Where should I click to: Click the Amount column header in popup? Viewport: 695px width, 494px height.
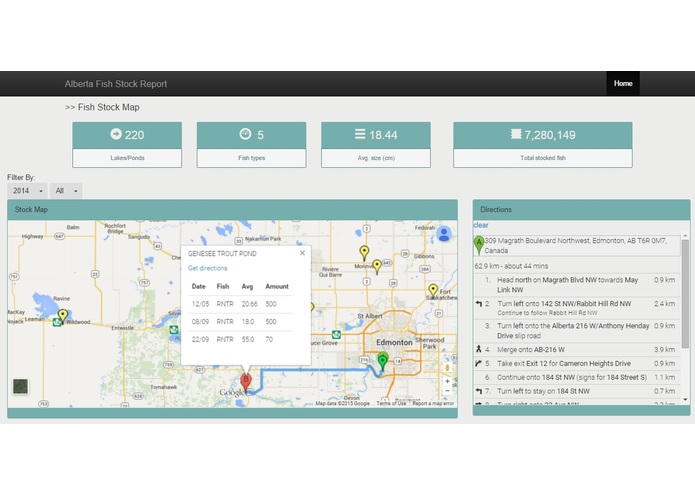(277, 286)
